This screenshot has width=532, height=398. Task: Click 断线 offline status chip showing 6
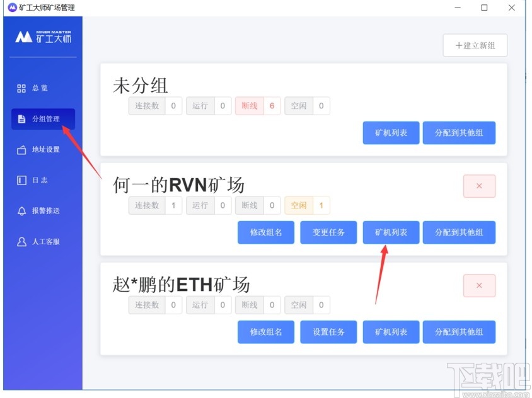(x=257, y=106)
